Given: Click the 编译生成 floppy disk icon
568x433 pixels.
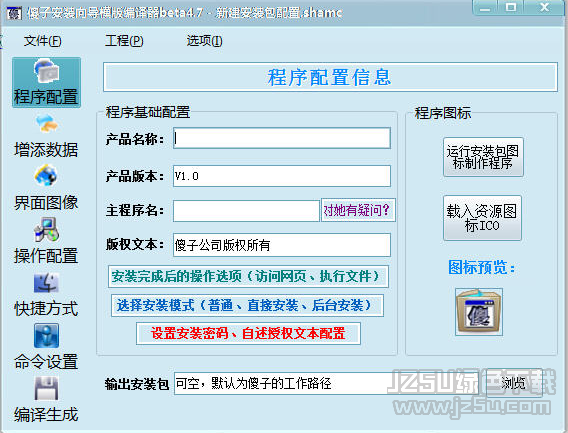Looking at the screenshot, I should click(46, 388).
